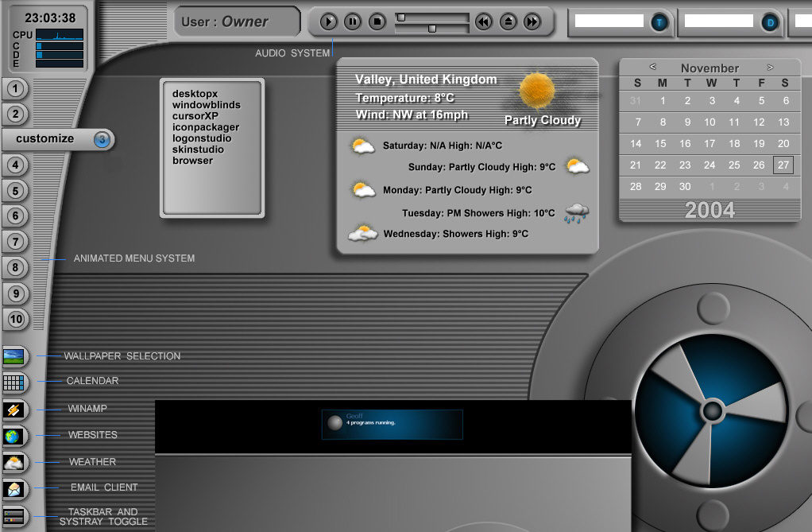Select numbered menu item 10

(x=15, y=320)
